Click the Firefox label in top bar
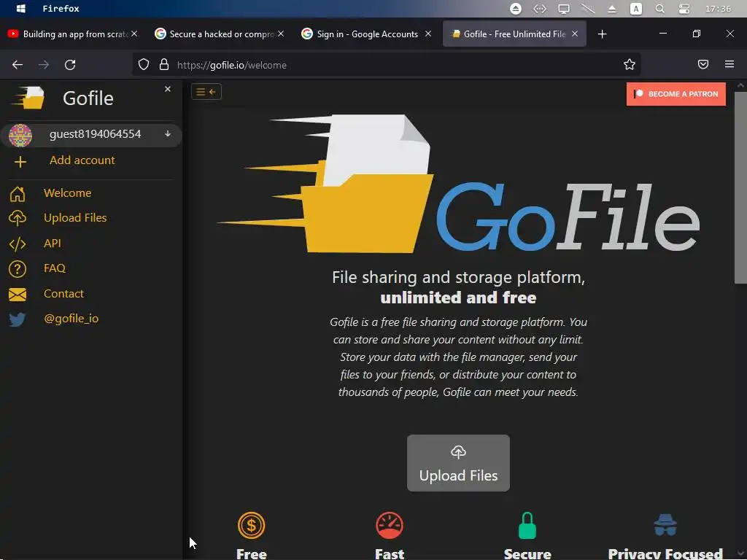747x560 pixels. (x=61, y=9)
